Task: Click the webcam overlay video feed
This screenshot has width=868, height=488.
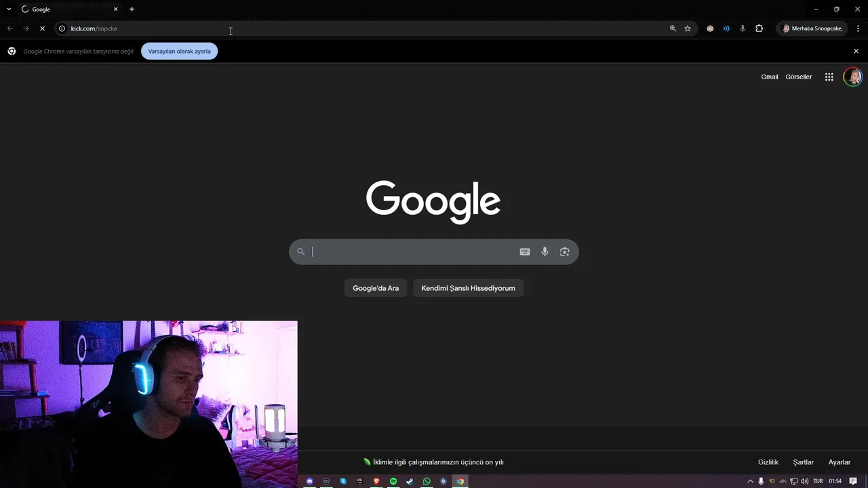Action: click(149, 404)
